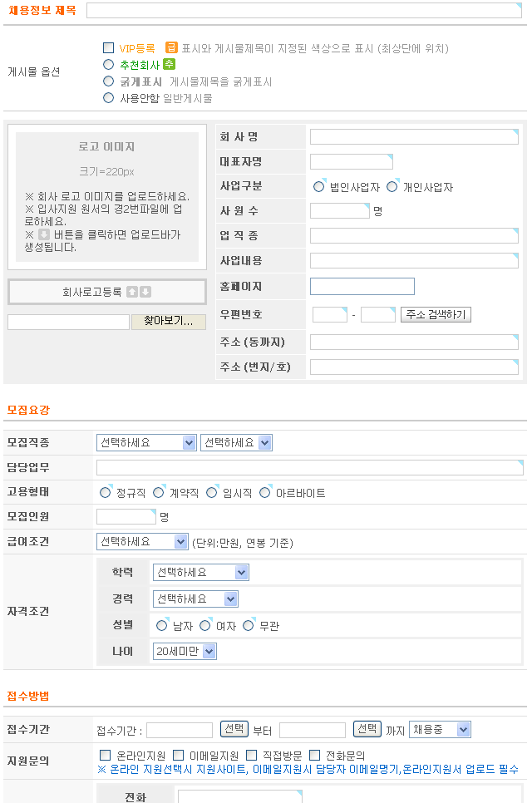The height and width of the screenshot is (803, 532).
Task: Click the down arrow icon in the logo instructions
Action: tap(44, 234)
